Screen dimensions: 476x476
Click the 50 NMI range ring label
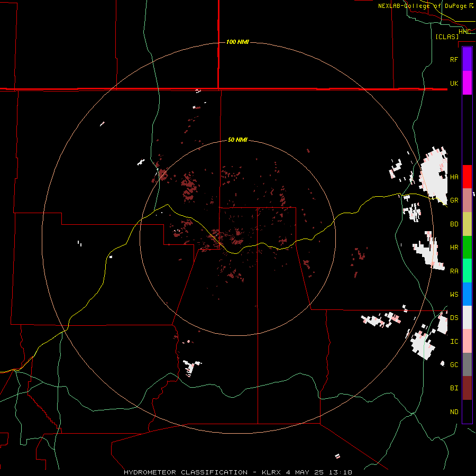237,140
